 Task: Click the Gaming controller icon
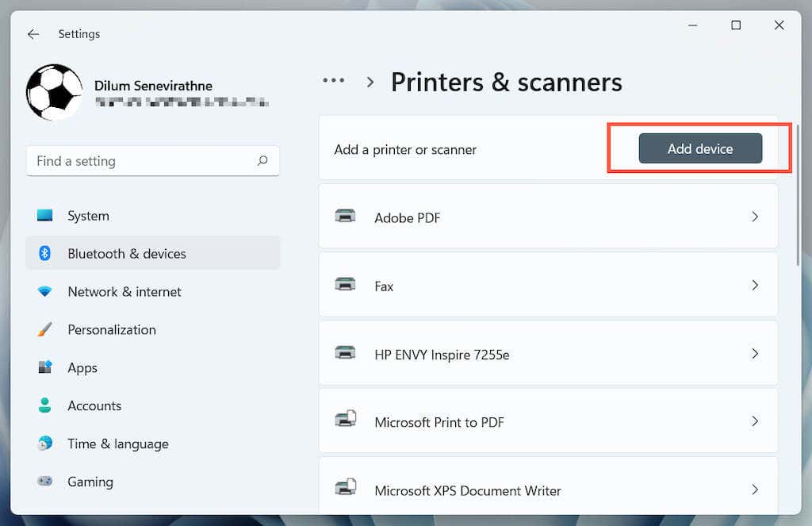click(44, 481)
